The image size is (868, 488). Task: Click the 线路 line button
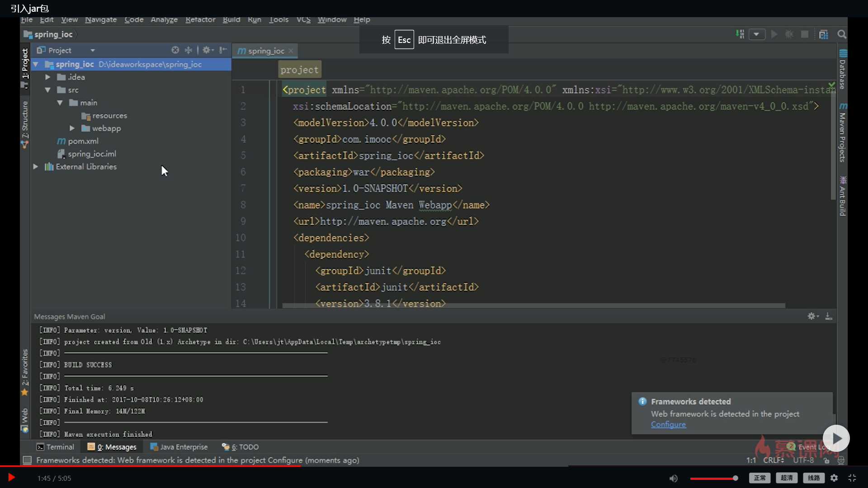click(814, 478)
